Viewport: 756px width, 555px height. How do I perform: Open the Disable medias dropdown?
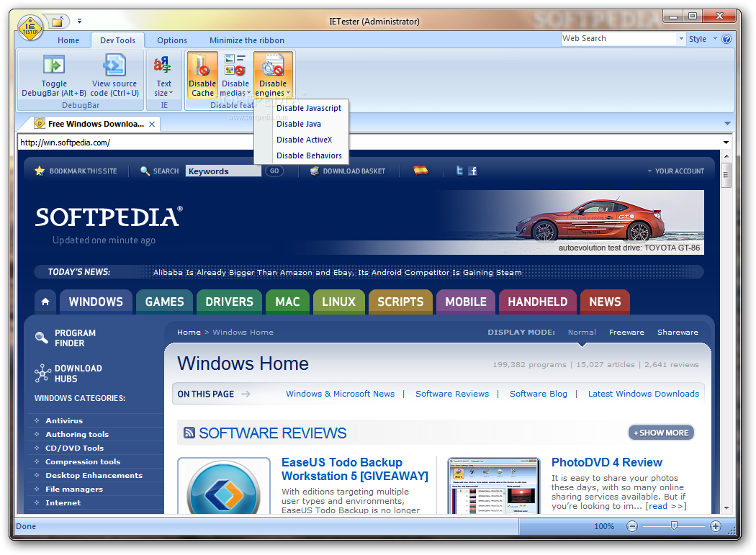coord(235,75)
